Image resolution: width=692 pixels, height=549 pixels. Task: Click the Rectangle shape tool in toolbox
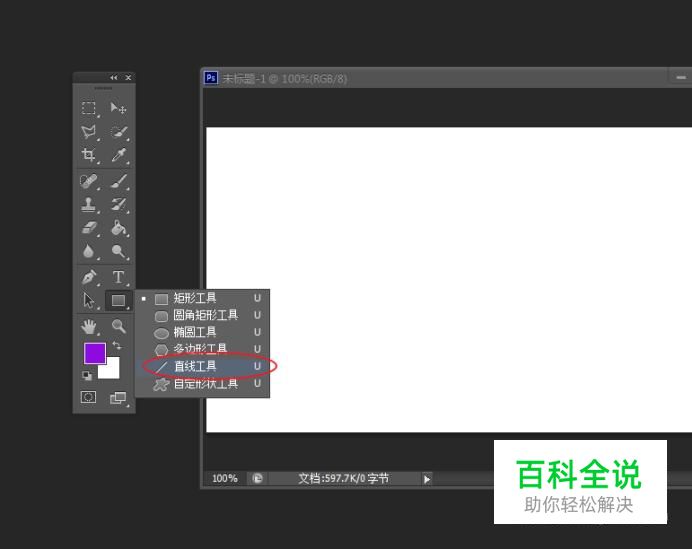(x=118, y=301)
